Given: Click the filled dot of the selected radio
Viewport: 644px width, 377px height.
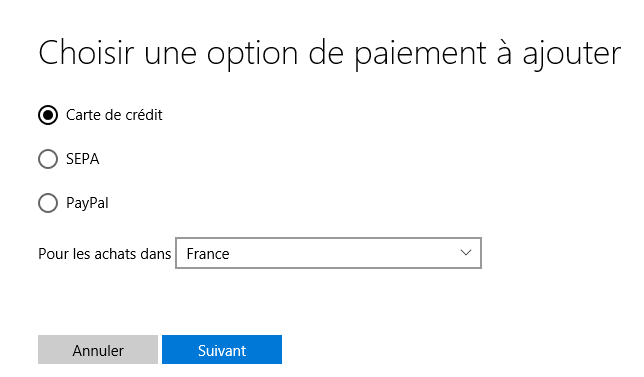Looking at the screenshot, I should [x=48, y=115].
